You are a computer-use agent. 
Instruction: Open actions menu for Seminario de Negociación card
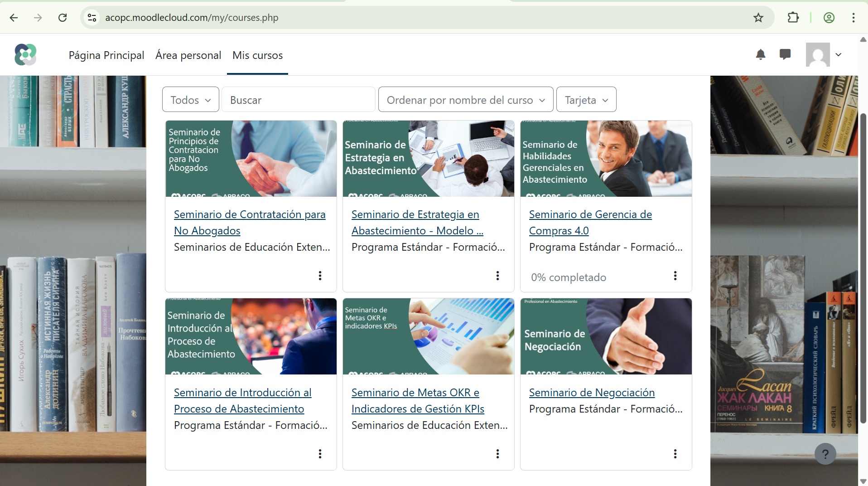[675, 454]
